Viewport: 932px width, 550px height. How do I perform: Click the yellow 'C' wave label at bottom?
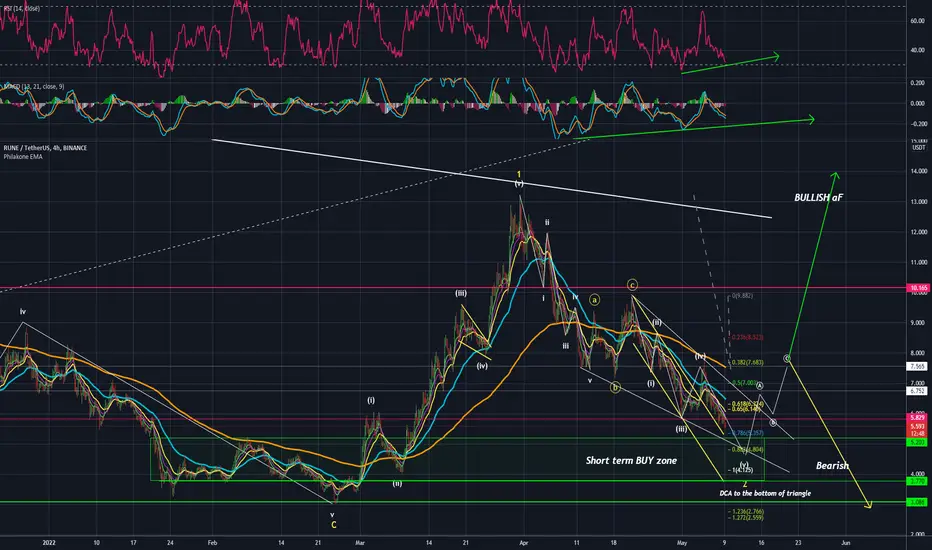333,525
